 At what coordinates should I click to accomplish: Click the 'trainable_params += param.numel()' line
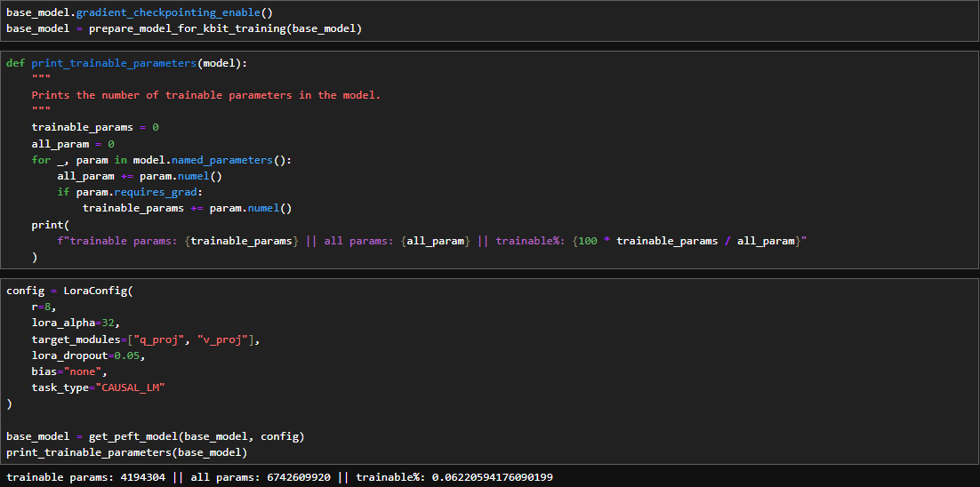pos(187,208)
